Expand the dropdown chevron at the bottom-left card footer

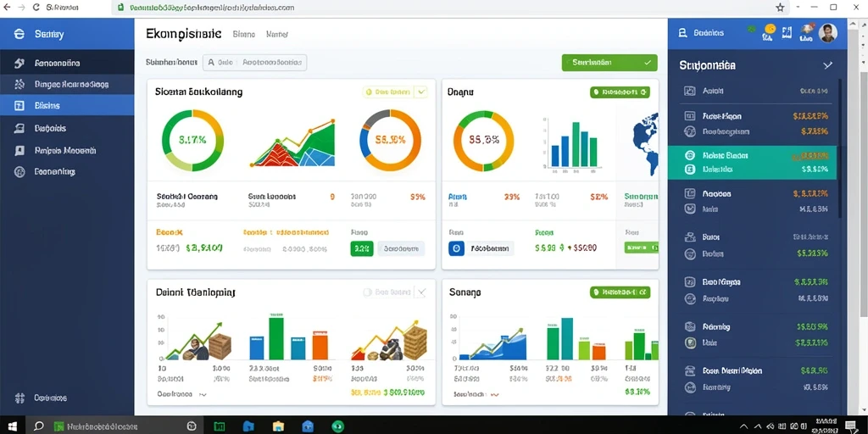click(203, 395)
